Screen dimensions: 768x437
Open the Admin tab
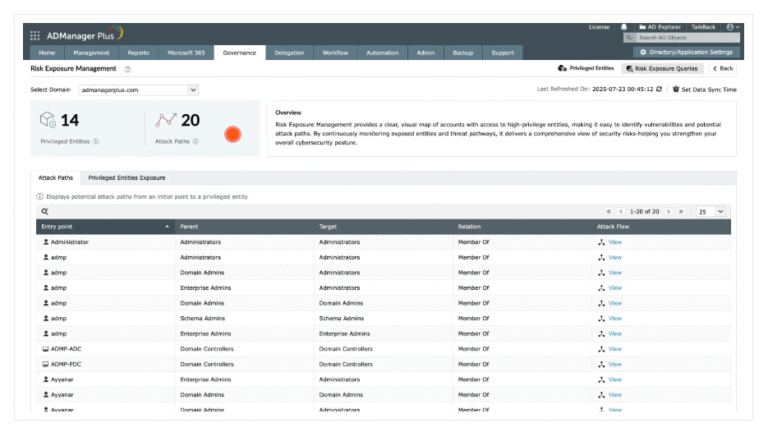pyautogui.click(x=426, y=52)
